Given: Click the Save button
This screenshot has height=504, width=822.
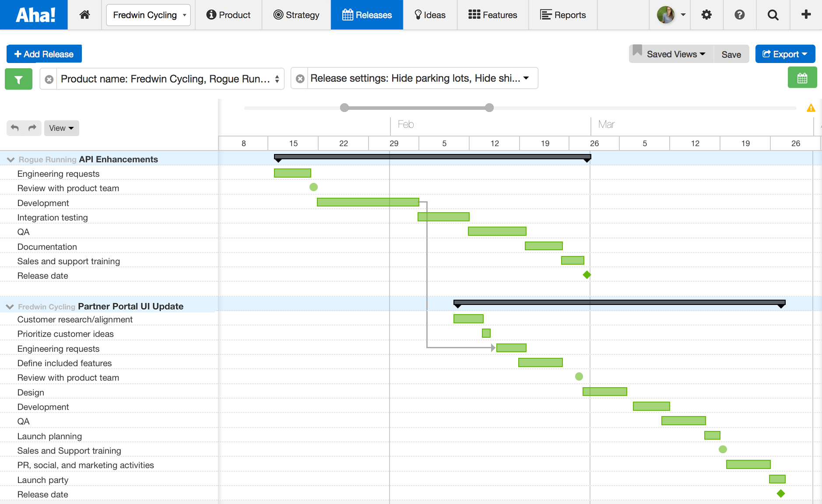Looking at the screenshot, I should tap(731, 54).
